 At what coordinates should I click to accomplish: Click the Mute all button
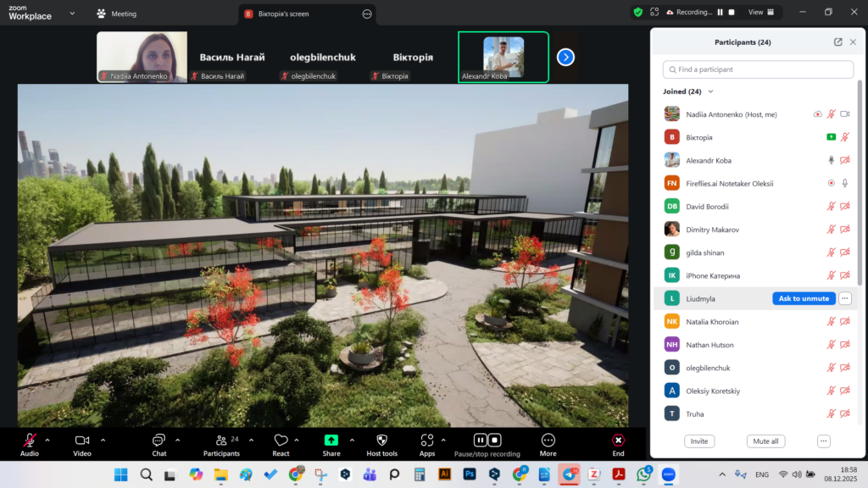tap(766, 441)
